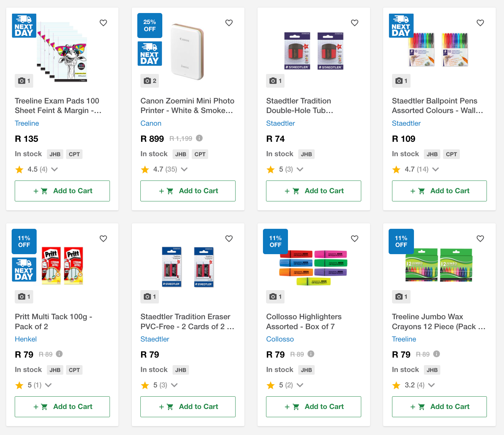This screenshot has width=504, height=435.
Task: Add Pritt Multi Tack to cart
Action: 62,407
